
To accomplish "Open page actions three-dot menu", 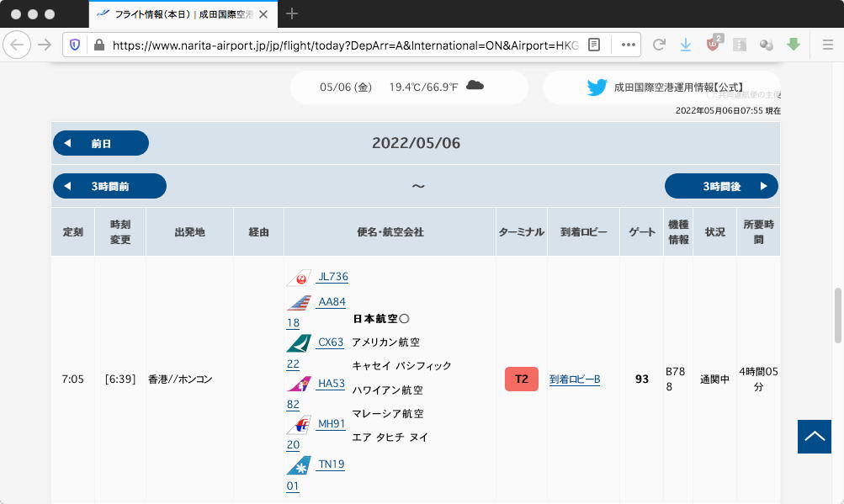I will [x=628, y=45].
